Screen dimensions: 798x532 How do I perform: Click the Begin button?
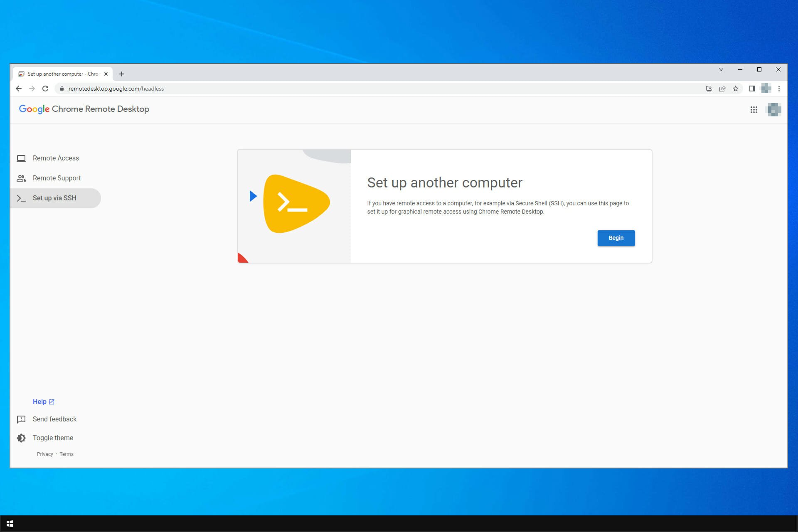(x=616, y=238)
